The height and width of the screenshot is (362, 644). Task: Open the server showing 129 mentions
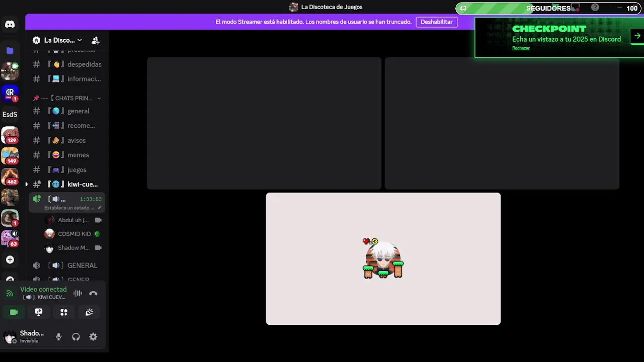point(10,135)
